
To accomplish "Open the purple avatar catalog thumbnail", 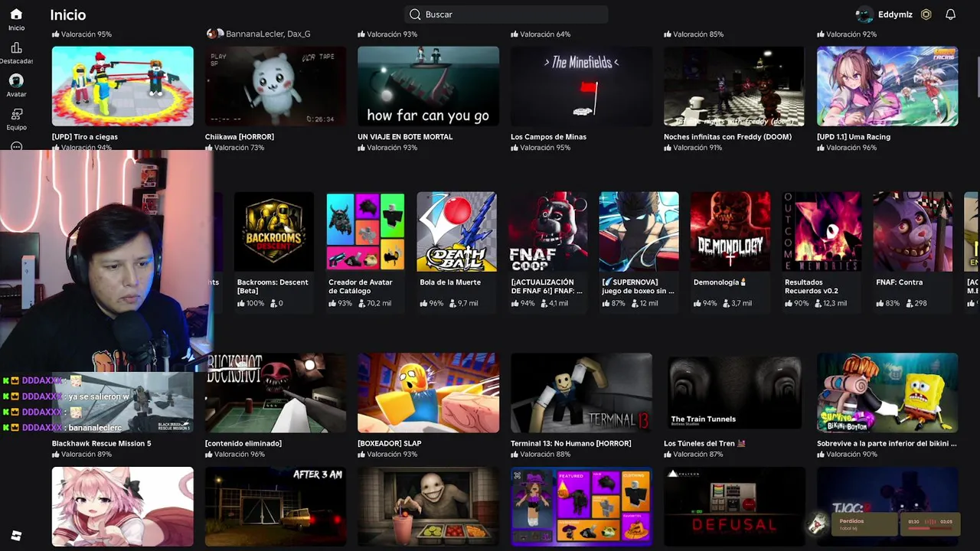I will (581, 507).
